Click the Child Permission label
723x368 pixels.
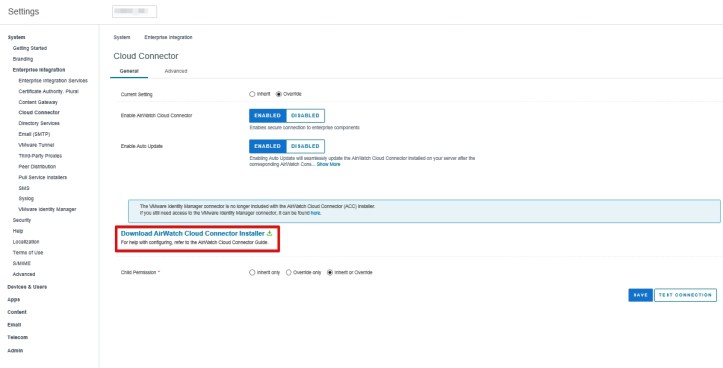[140, 273]
